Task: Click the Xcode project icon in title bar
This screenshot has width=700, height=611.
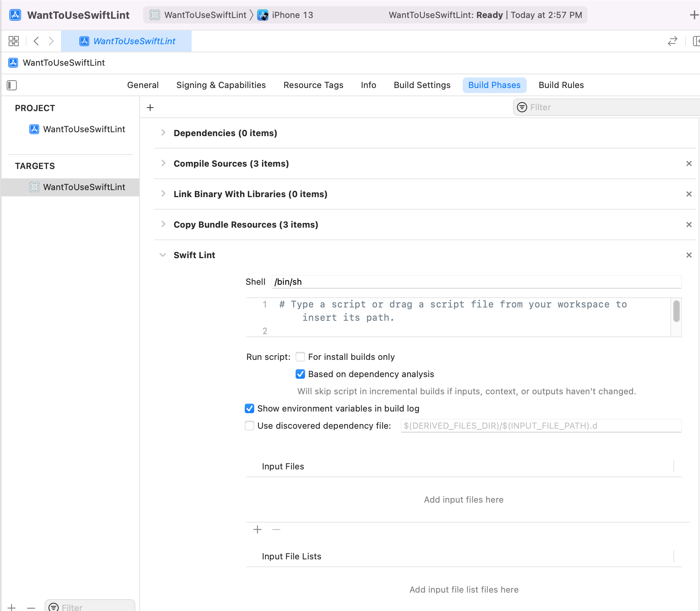Action: click(15, 15)
